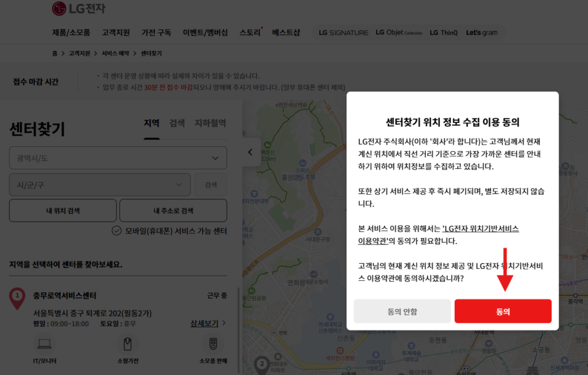Open the 고객지원 menu
Image resolution: width=588 pixels, height=375 pixels.
tap(116, 33)
